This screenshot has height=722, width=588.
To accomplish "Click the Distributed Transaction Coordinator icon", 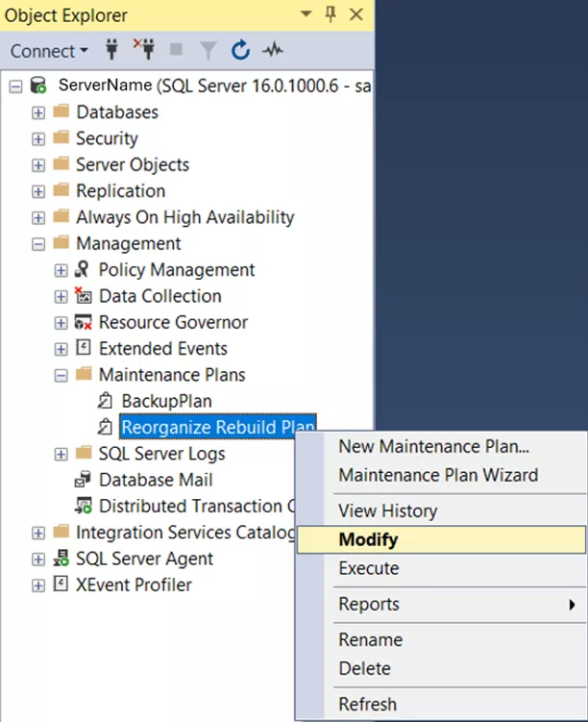I will (84, 506).
